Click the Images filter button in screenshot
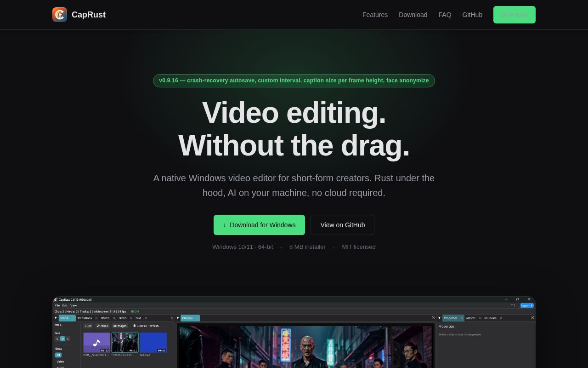 pos(120,326)
